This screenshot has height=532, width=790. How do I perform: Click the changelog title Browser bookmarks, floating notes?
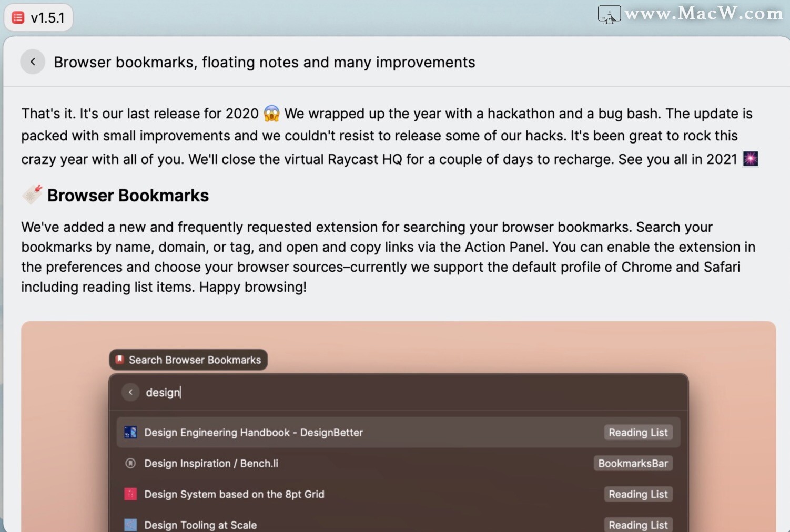pyautogui.click(x=264, y=62)
